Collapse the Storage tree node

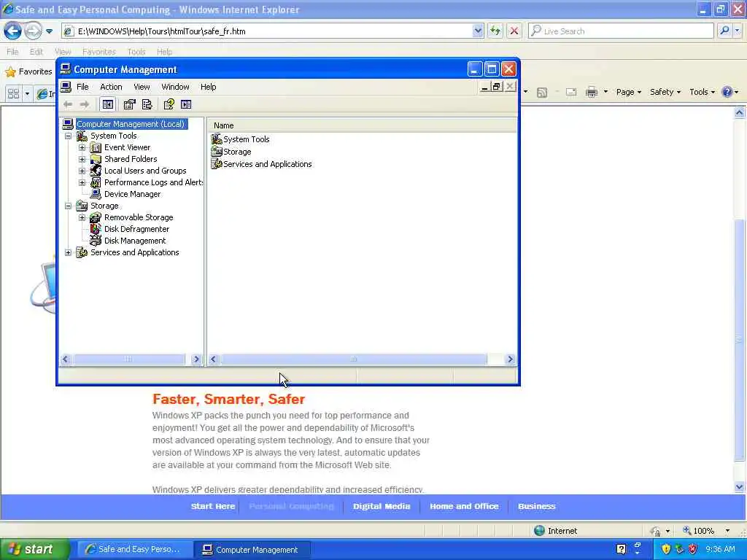[x=68, y=206]
